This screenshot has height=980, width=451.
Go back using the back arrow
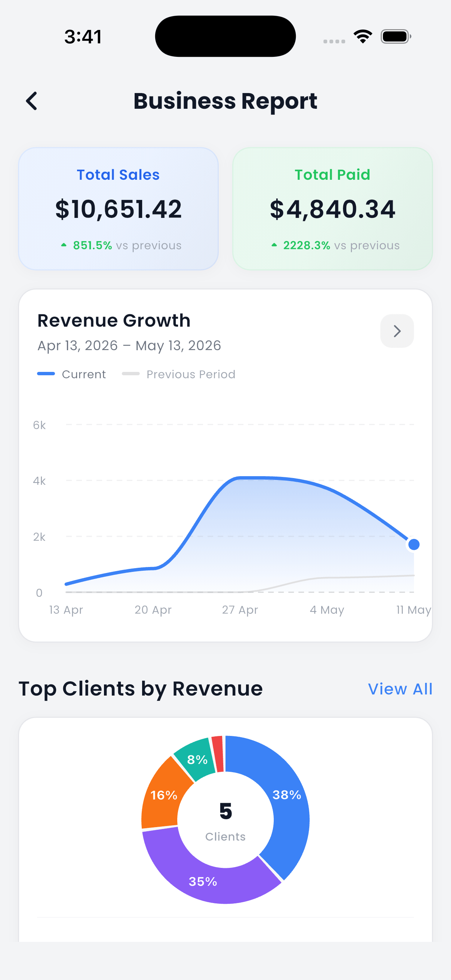(x=31, y=101)
